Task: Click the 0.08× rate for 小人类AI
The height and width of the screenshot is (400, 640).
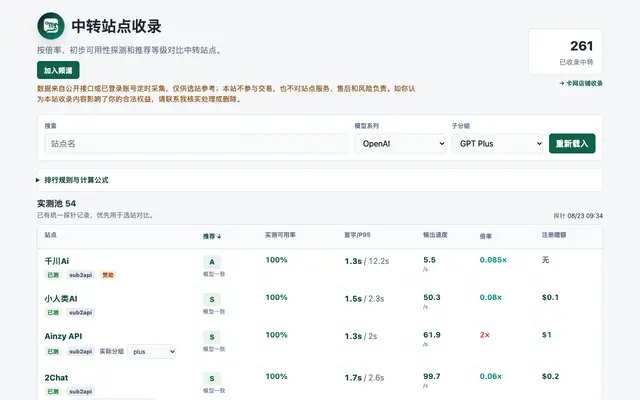Action: pos(491,298)
